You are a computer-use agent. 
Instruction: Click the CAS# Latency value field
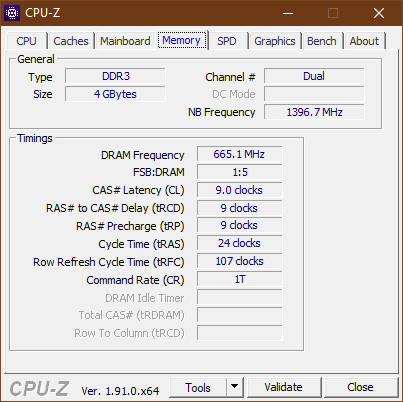point(239,190)
